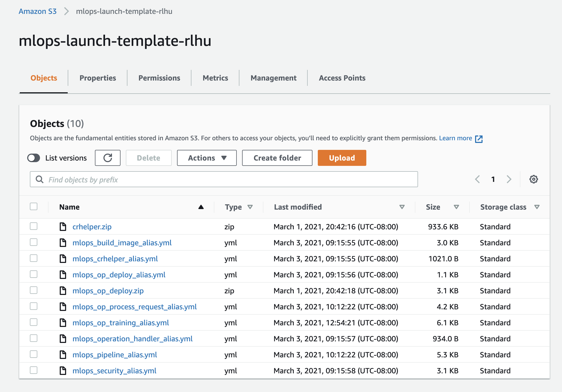
Task: Open the Management tab
Action: (x=273, y=78)
